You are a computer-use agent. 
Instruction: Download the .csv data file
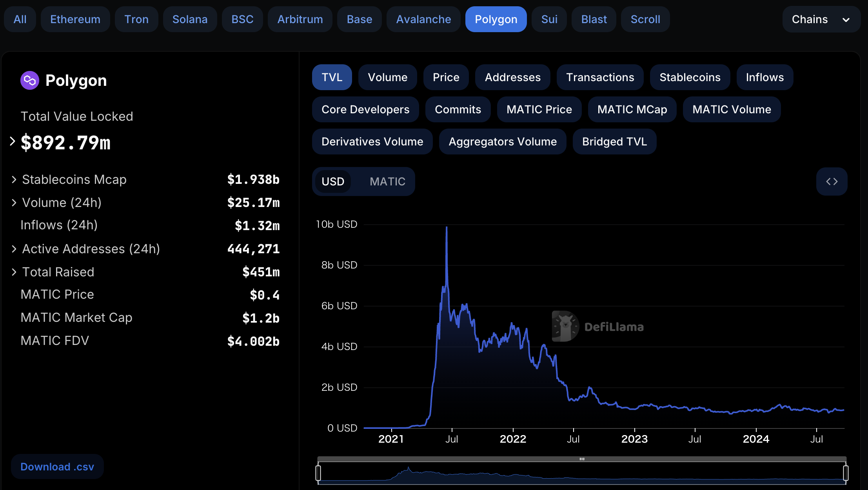57,466
